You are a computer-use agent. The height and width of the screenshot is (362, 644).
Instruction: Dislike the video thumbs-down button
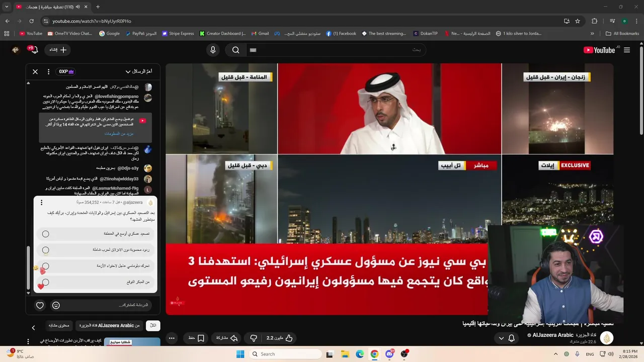(x=254, y=338)
